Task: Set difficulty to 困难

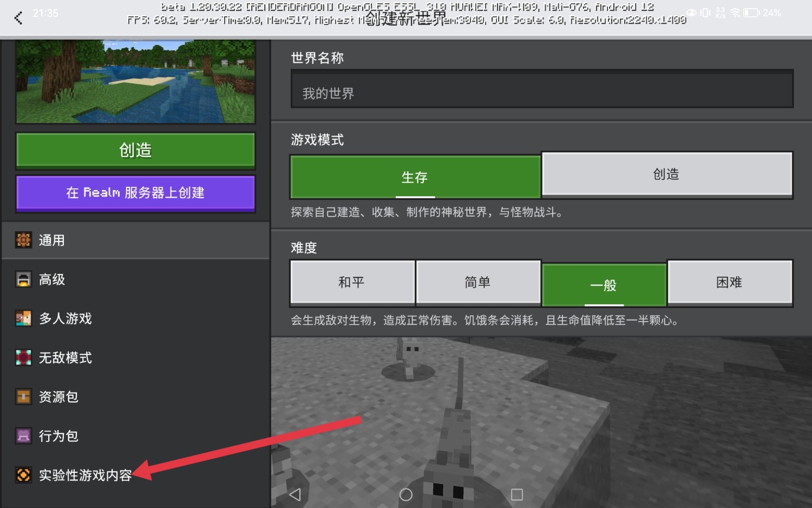Action: (x=730, y=282)
